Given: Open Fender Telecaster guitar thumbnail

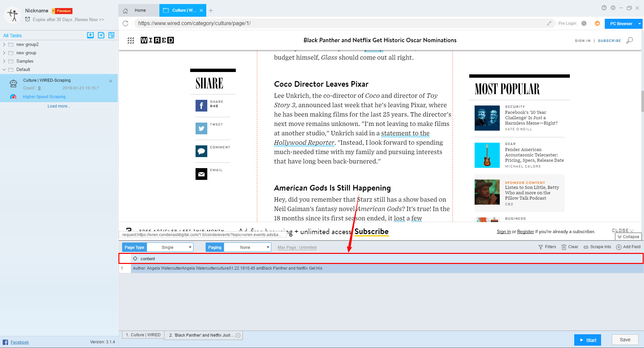Looking at the screenshot, I should [x=487, y=155].
